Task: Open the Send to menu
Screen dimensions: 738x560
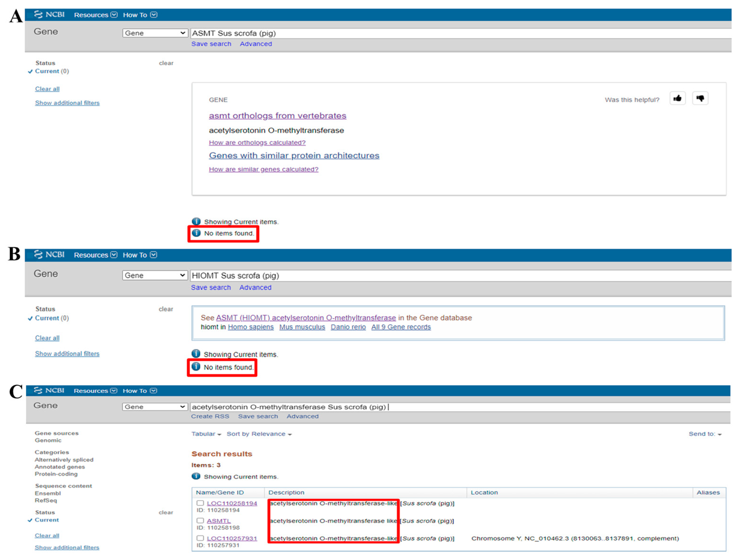Action: coord(705,434)
